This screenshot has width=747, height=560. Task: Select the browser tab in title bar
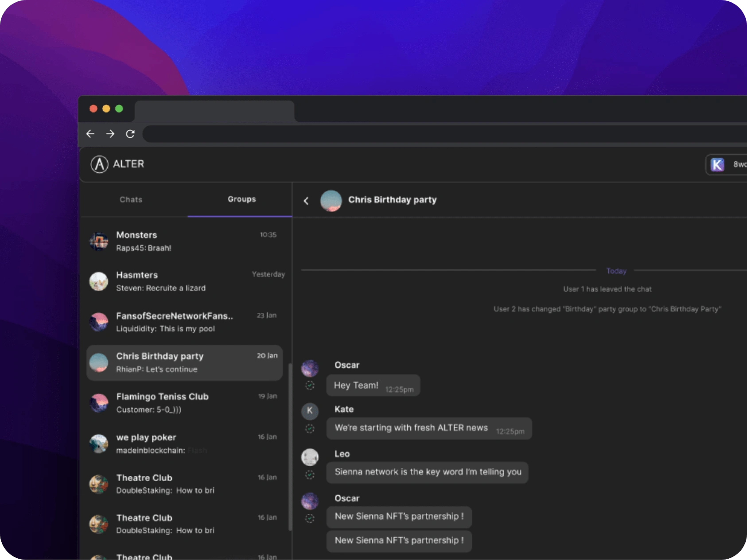pyautogui.click(x=214, y=111)
